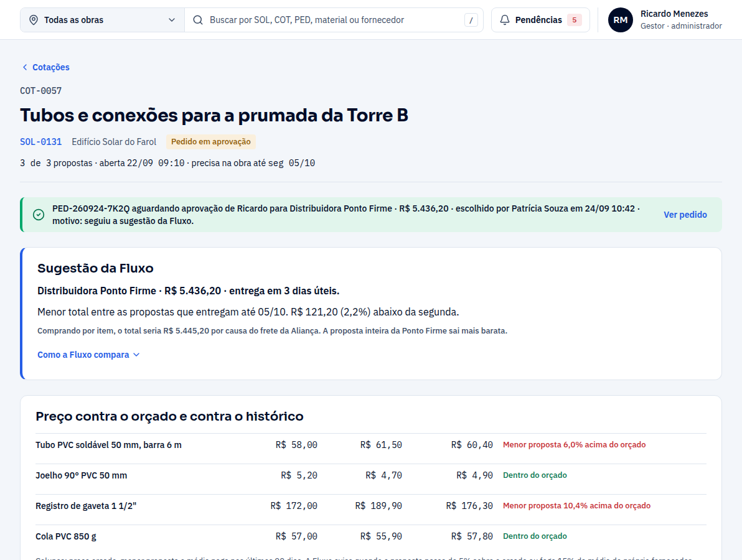Click the Tubo PVC soldável 50 mm row name
742x560 pixels.
pyautogui.click(x=108, y=445)
